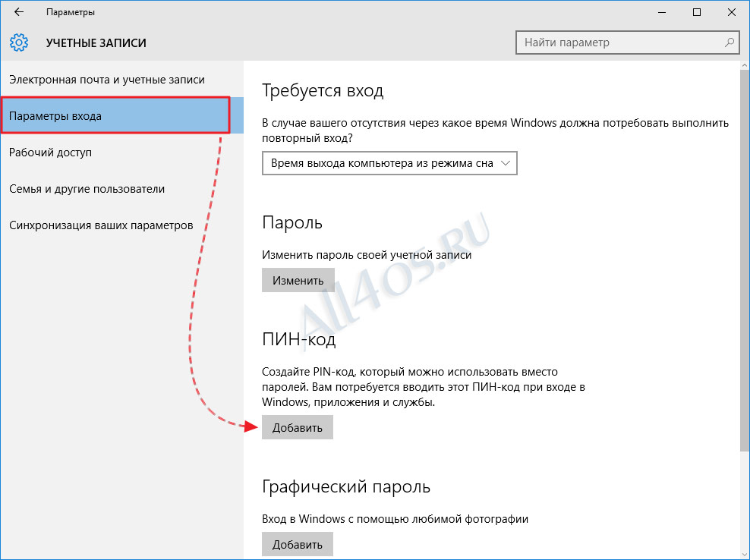
Task: Close the Параметры window
Action: click(731, 12)
